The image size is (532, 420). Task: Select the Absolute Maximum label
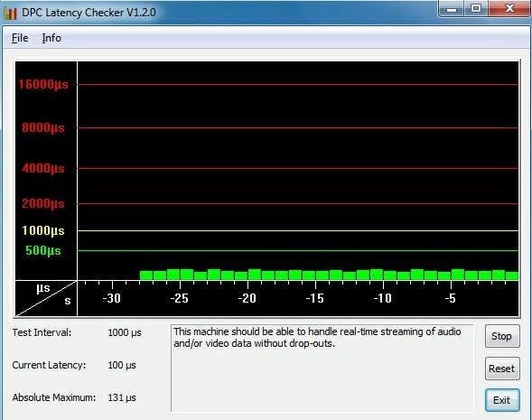[54, 397]
